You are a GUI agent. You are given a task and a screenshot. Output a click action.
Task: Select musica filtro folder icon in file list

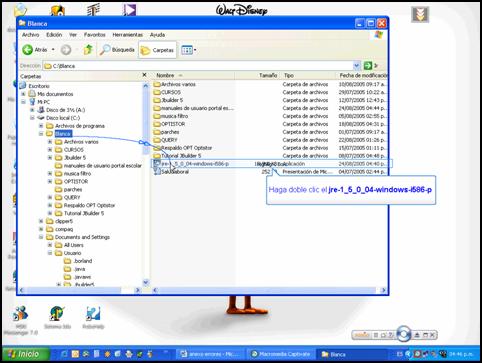(x=157, y=116)
